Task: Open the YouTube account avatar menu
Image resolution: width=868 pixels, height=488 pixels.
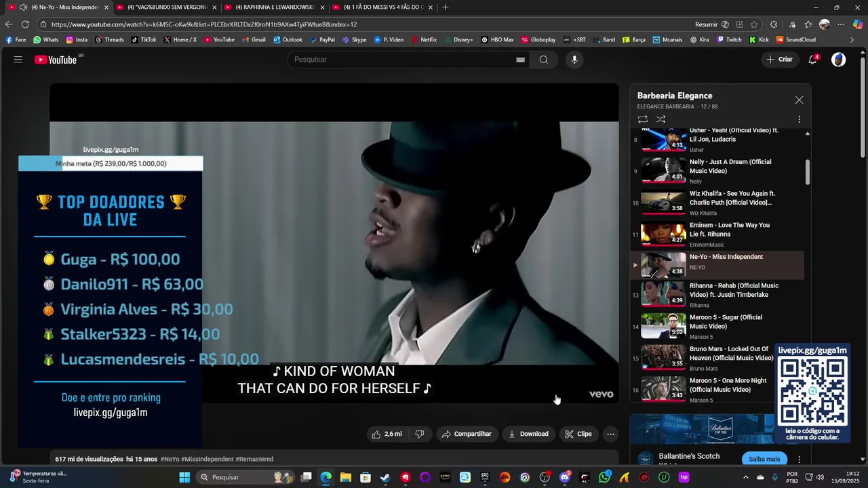Action: pyautogui.click(x=839, y=60)
